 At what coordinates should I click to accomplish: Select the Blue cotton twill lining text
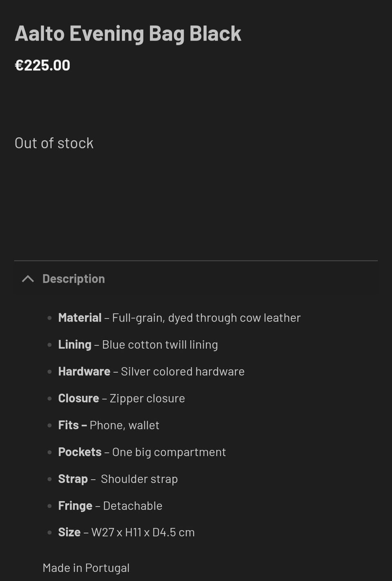pos(160,345)
